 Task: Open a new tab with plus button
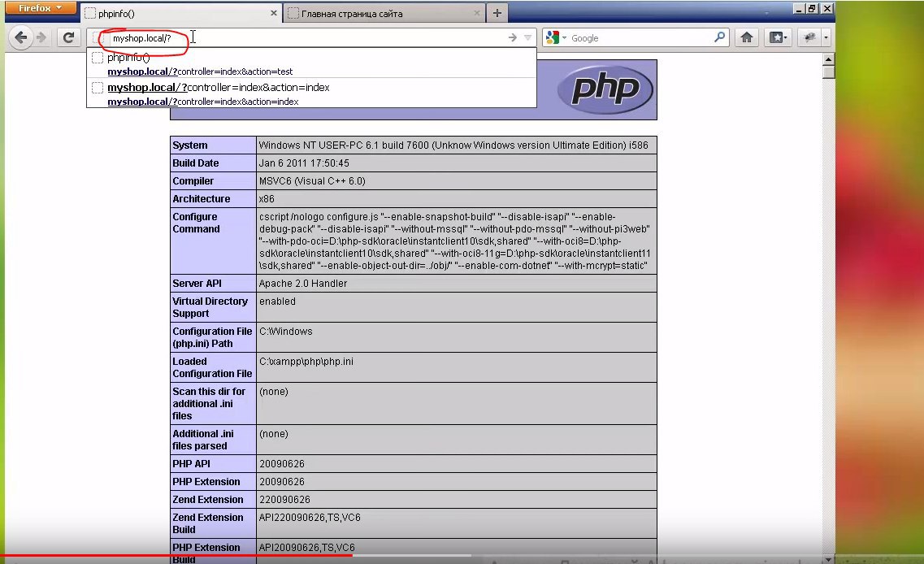[497, 13]
